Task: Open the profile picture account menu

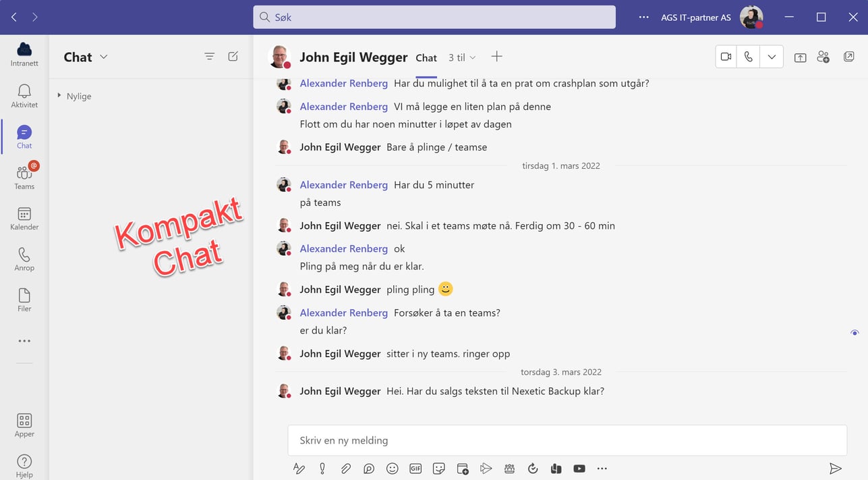Action: tap(751, 17)
